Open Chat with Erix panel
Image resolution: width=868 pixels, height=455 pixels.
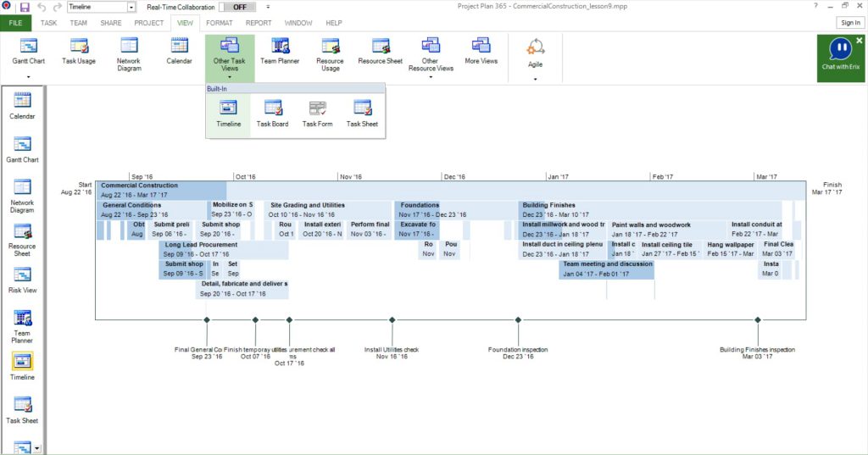[840, 56]
